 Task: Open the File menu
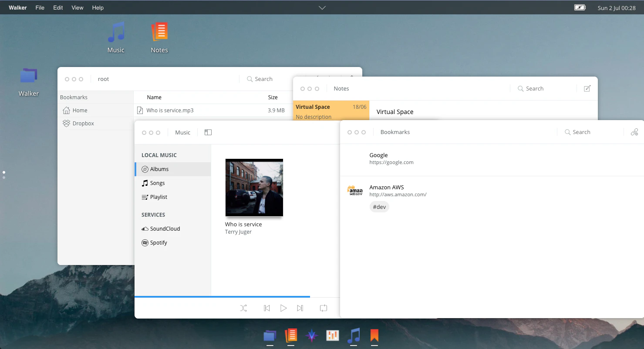(40, 8)
